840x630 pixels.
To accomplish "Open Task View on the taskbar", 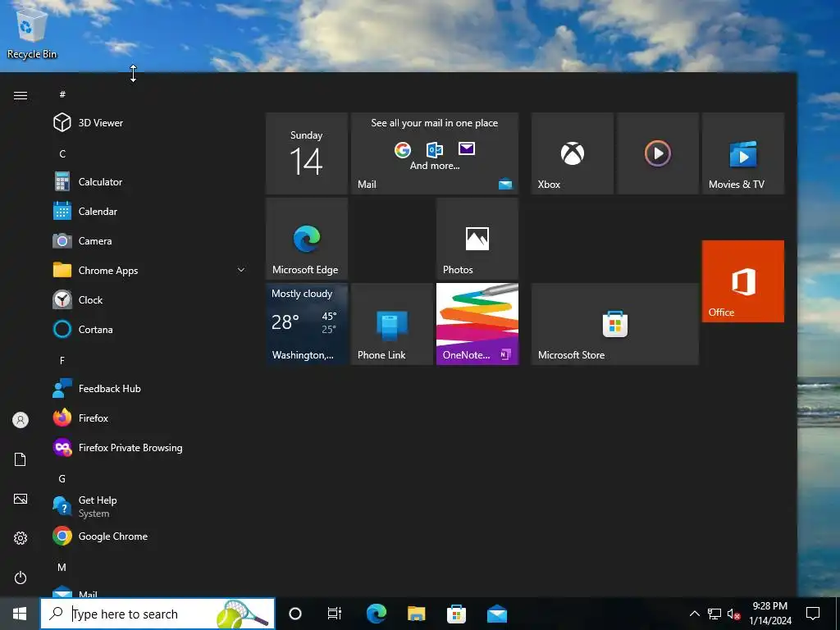I will (335, 614).
